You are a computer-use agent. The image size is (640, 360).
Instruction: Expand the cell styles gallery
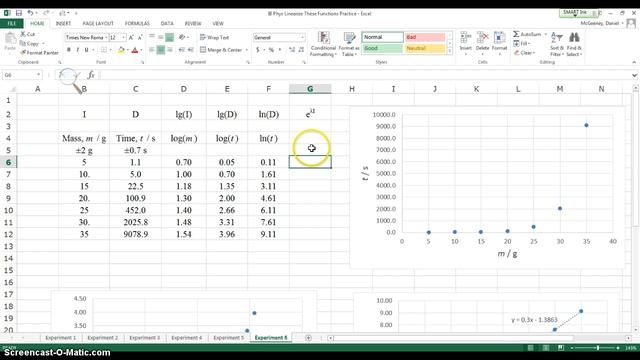point(449,51)
